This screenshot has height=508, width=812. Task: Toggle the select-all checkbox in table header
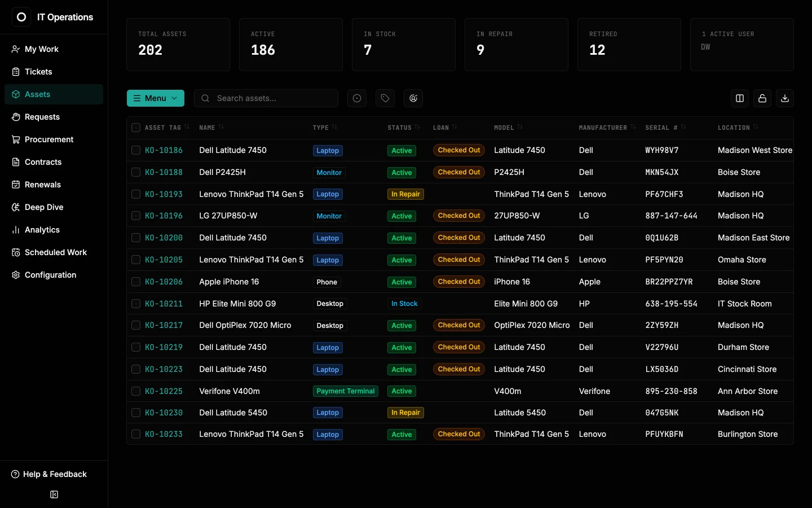(x=136, y=128)
